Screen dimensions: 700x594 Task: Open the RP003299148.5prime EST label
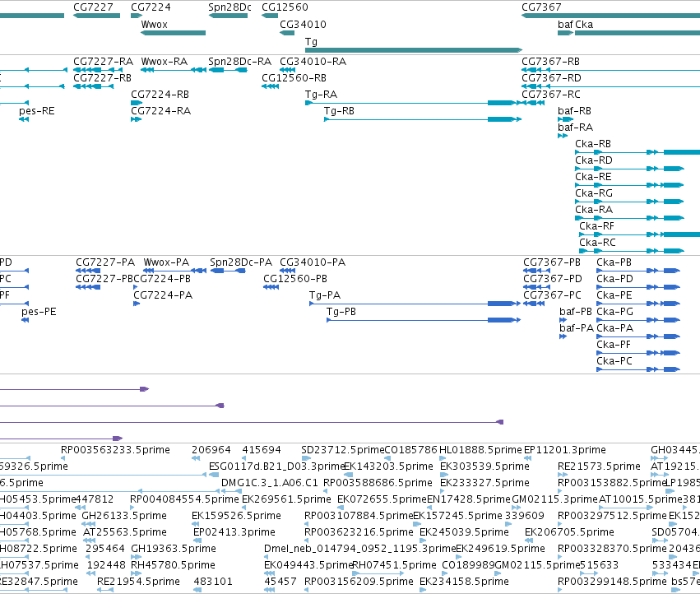pyautogui.click(x=612, y=582)
